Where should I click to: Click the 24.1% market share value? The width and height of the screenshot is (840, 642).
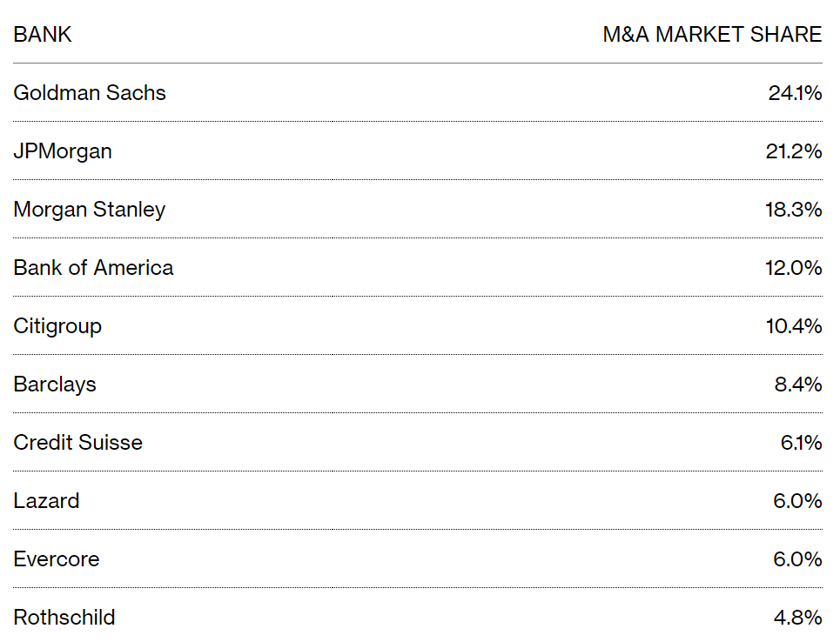[796, 93]
